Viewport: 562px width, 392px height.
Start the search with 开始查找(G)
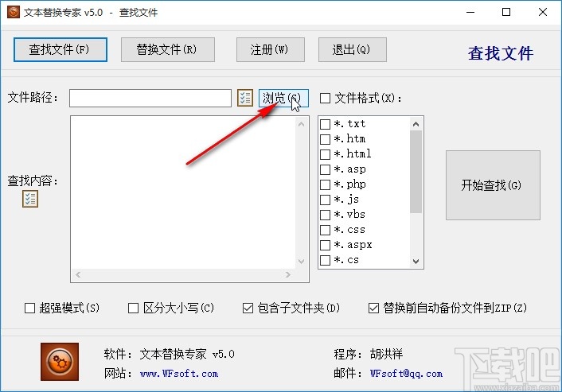tap(493, 185)
